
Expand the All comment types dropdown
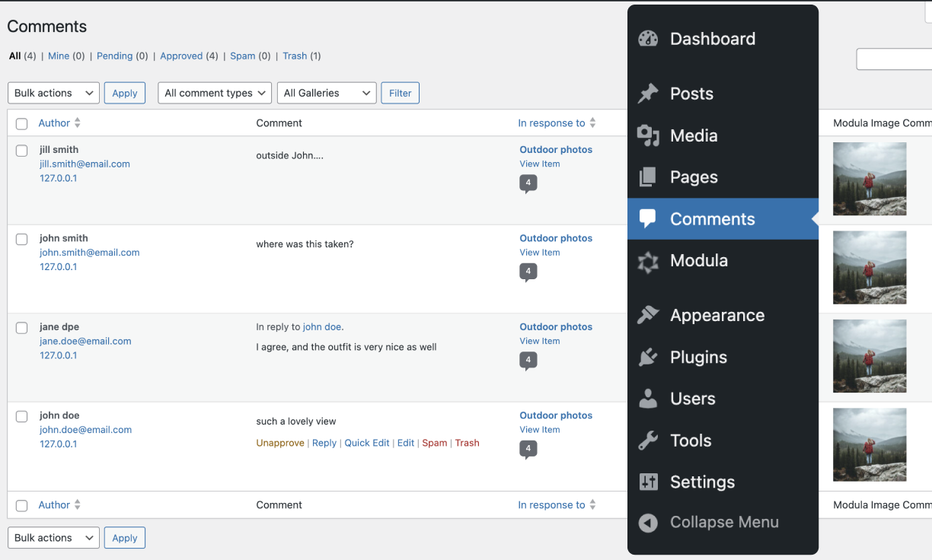pos(215,93)
